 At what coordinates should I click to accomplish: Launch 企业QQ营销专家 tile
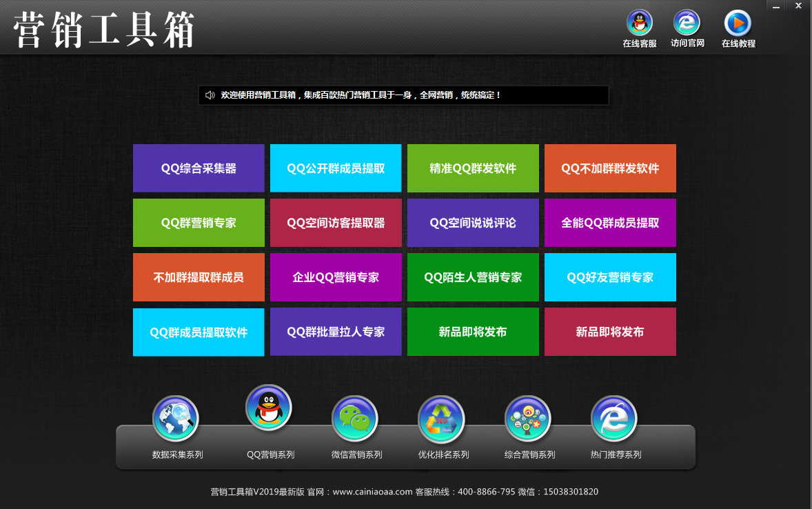pyautogui.click(x=336, y=277)
